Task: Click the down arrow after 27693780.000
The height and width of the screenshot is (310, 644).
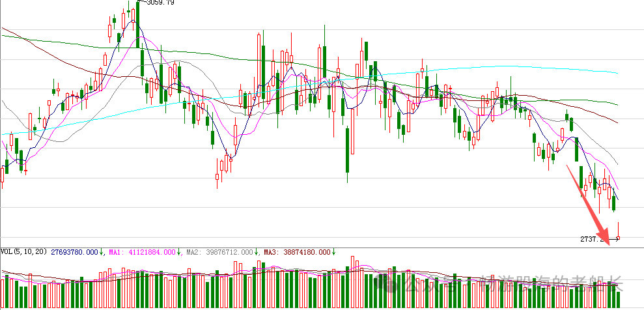Action: (102, 251)
